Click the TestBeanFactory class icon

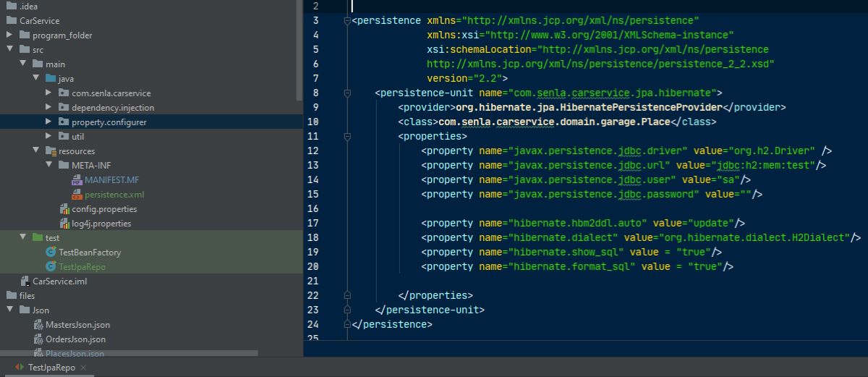(51, 252)
